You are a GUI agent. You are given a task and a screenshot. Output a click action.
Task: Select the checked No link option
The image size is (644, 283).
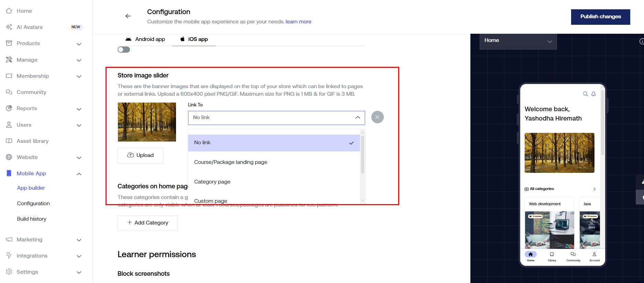tap(274, 143)
